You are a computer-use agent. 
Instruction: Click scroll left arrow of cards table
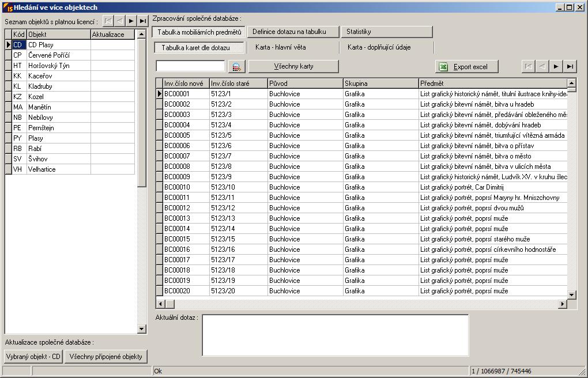coord(160,304)
